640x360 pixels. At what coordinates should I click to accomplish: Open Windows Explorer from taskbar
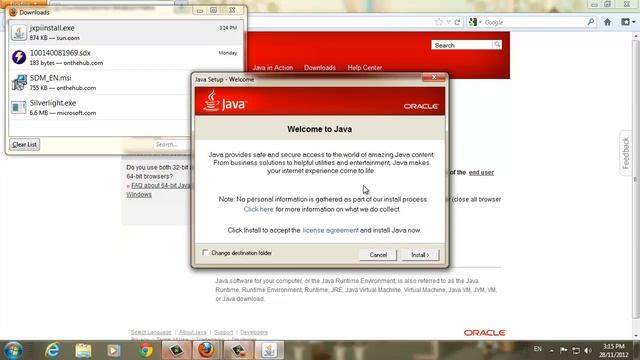[x=83, y=351]
